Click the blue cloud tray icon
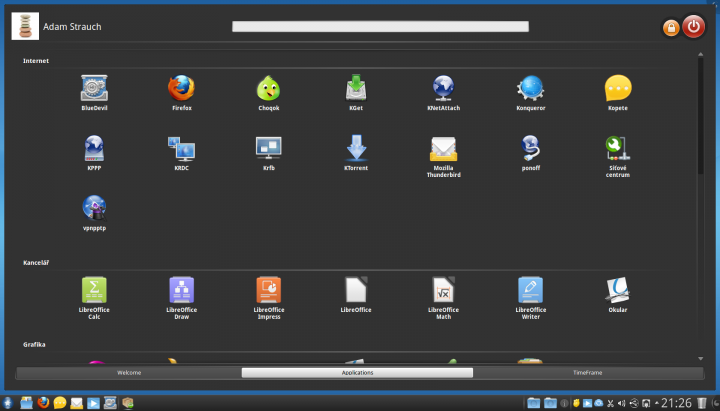Viewport: 720px width, 411px height. coord(599,403)
